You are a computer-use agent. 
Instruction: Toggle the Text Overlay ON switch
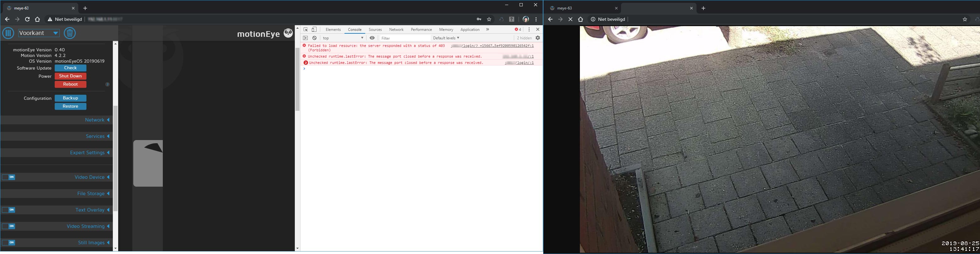[8, 210]
